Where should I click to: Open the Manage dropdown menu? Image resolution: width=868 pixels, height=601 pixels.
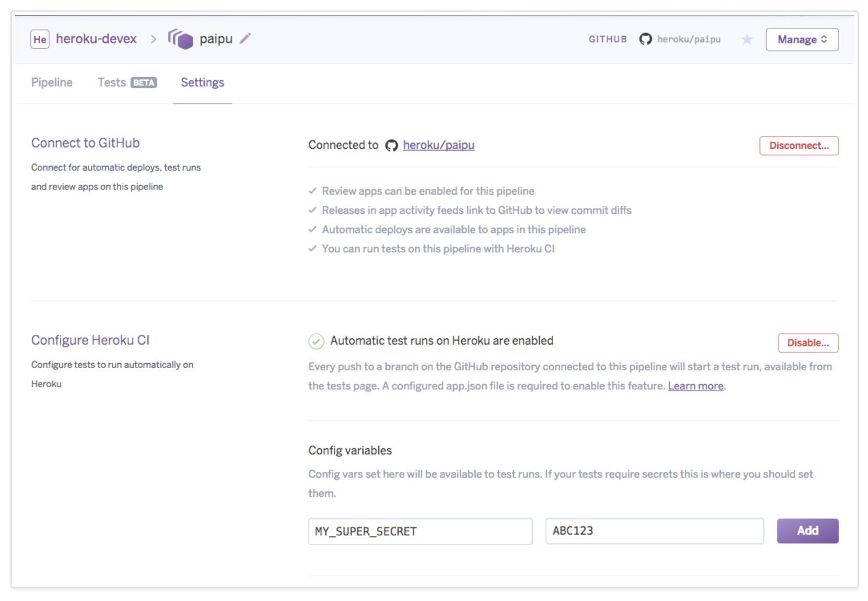click(x=802, y=40)
